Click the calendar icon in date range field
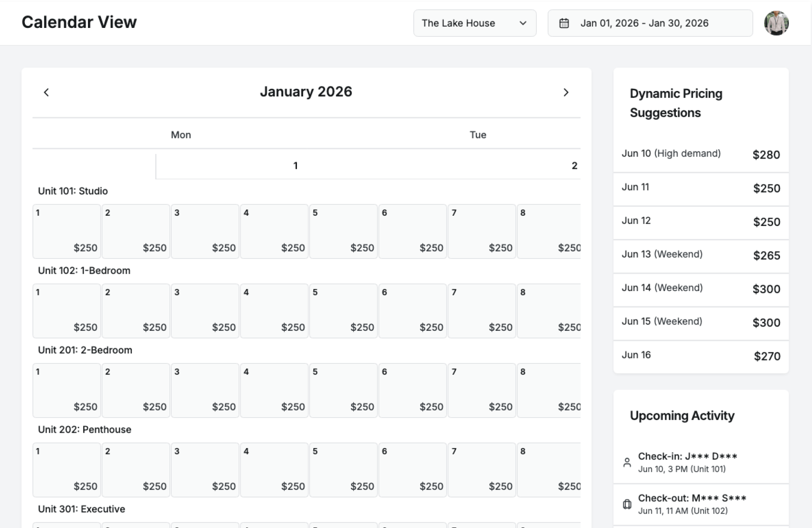This screenshot has height=528, width=812. (564, 23)
